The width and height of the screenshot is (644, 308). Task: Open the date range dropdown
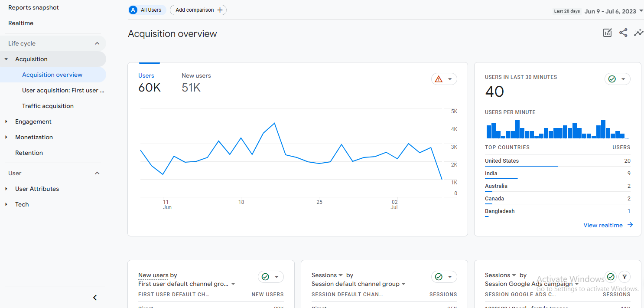coord(613,11)
